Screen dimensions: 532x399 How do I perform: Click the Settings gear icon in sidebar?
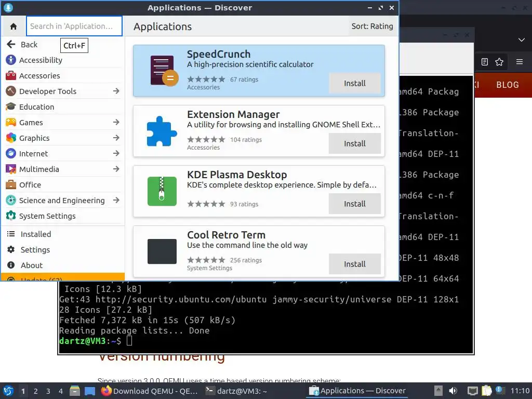[11, 250]
